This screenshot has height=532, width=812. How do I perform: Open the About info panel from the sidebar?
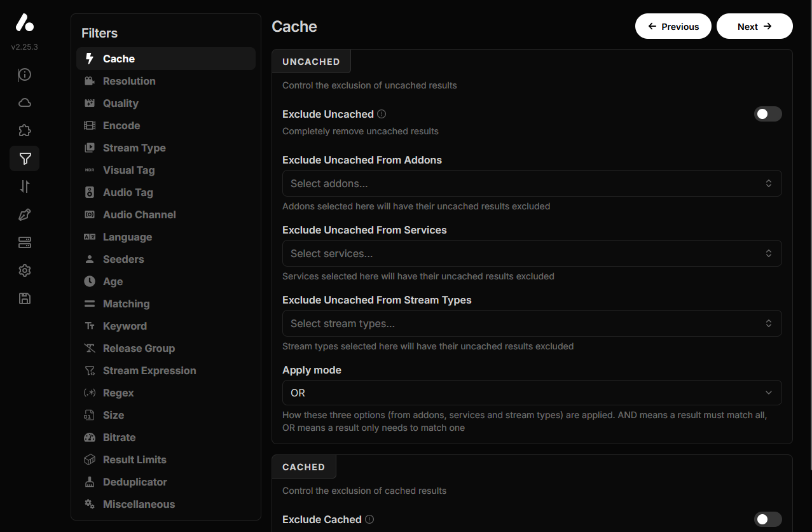click(24, 74)
